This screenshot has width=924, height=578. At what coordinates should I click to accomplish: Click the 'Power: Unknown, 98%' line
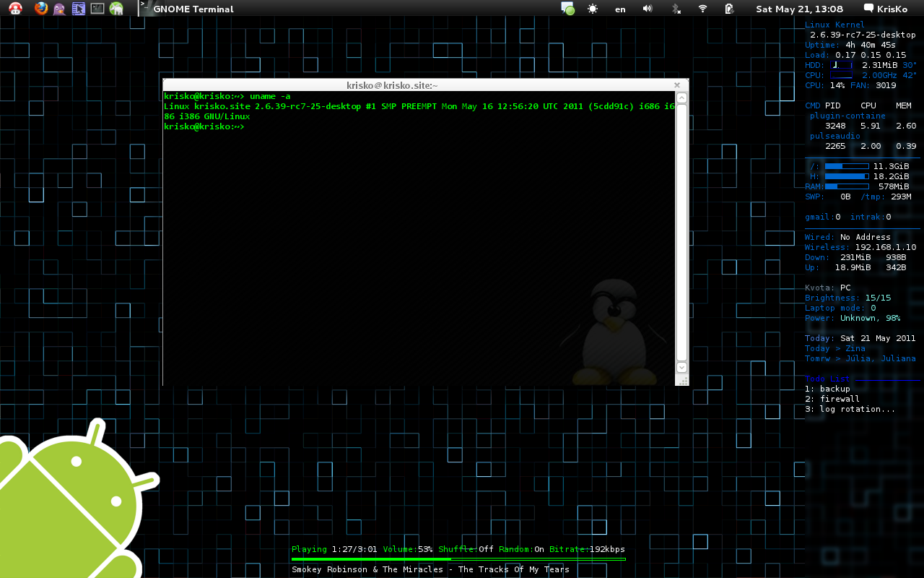[x=853, y=318]
